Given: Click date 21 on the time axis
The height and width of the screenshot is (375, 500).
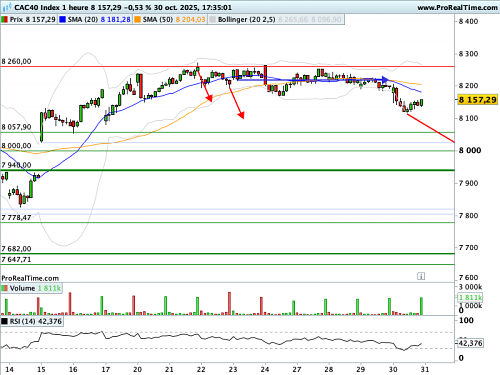Looking at the screenshot, I should pyautogui.click(x=169, y=369).
